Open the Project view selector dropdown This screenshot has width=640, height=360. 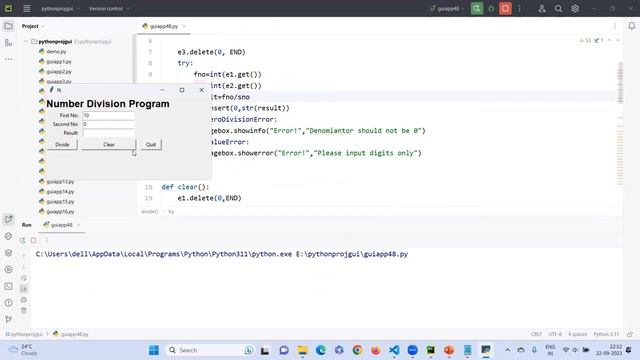[x=33, y=26]
